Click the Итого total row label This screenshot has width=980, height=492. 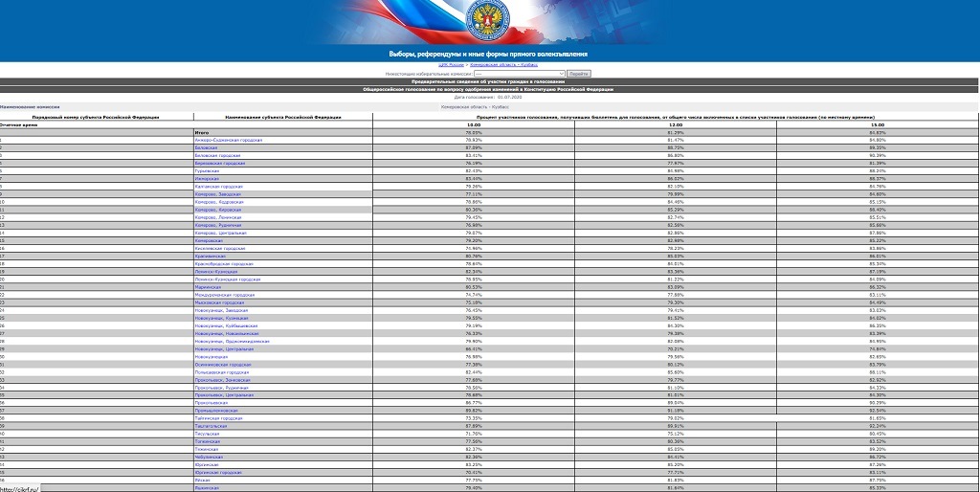tap(202, 132)
